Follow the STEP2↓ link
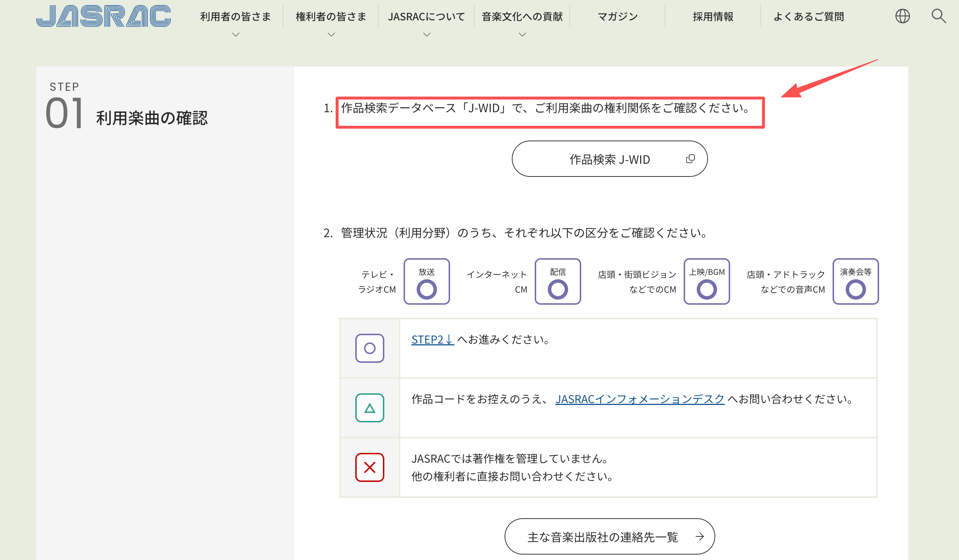The width and height of the screenshot is (959, 560). [x=433, y=339]
